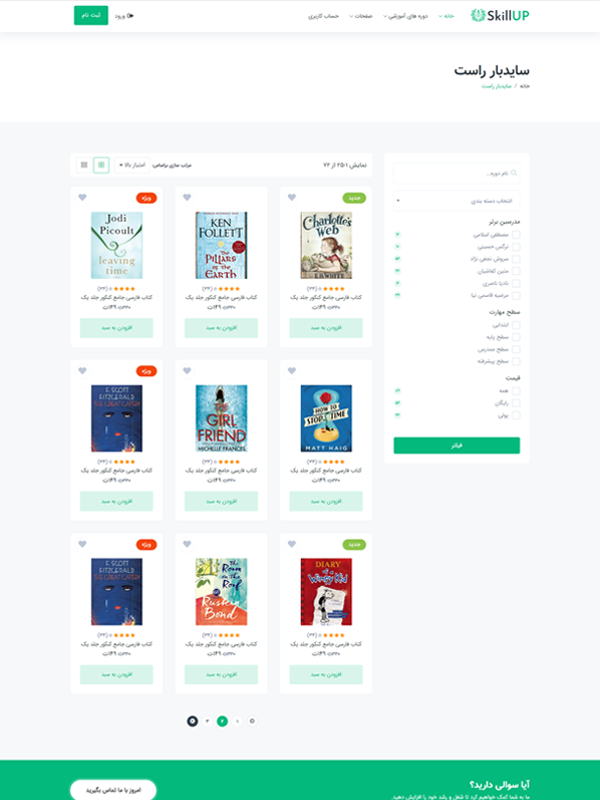Click the نام دوره search input field
The image size is (600, 800).
457,173
